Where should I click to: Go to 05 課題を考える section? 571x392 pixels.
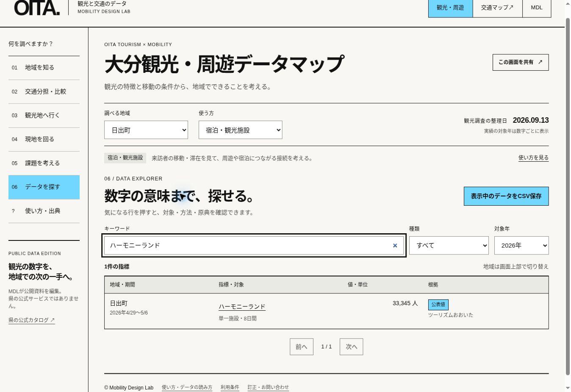point(44,163)
